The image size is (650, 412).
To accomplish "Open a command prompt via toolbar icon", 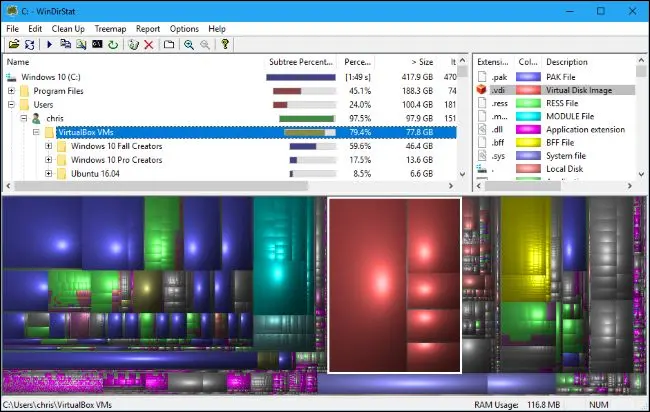I will tap(97, 44).
